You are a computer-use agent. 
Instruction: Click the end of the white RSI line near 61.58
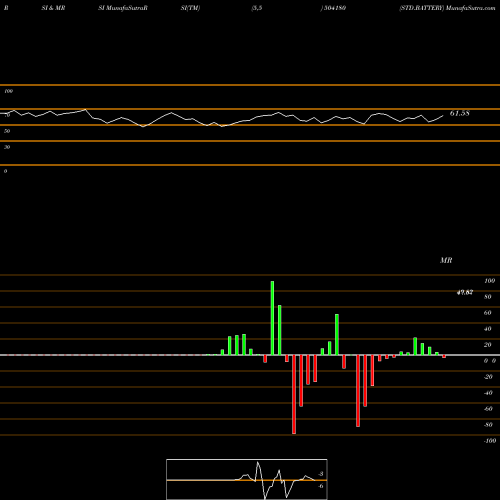pos(443,116)
